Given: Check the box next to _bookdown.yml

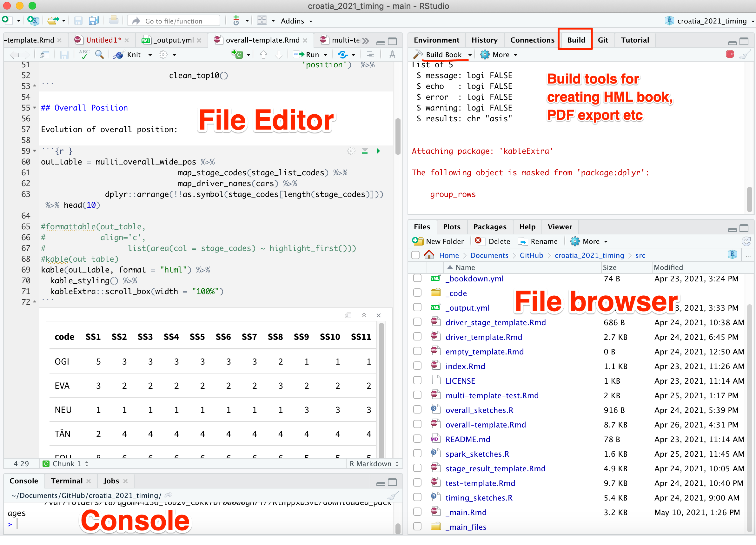Looking at the screenshot, I should click(417, 278).
